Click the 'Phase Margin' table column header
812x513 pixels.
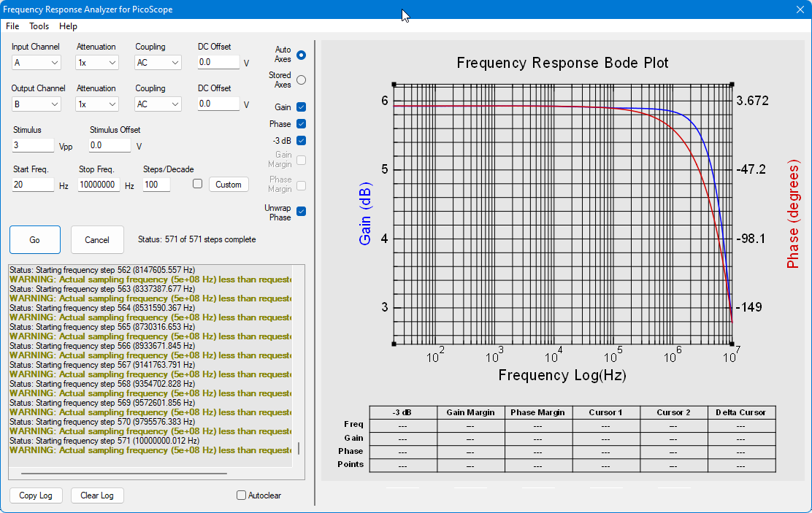coord(538,412)
